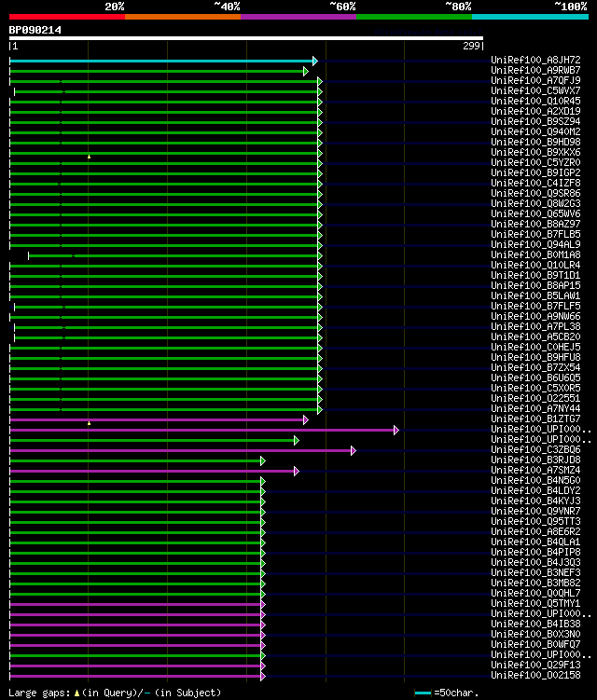Viewport: 597px width, 700px height.
Task: Click the purple arrowhead on the Q29F13 row
Action: click(263, 666)
